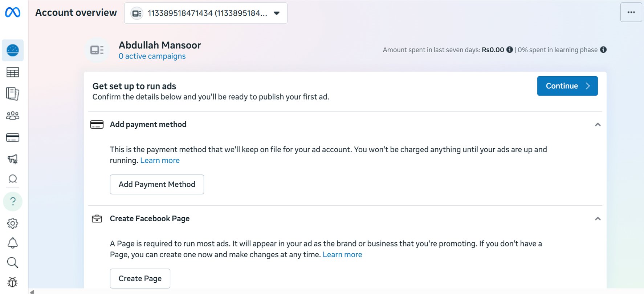Open the Audiences people icon in sidebar
The width and height of the screenshot is (644, 294).
[13, 116]
